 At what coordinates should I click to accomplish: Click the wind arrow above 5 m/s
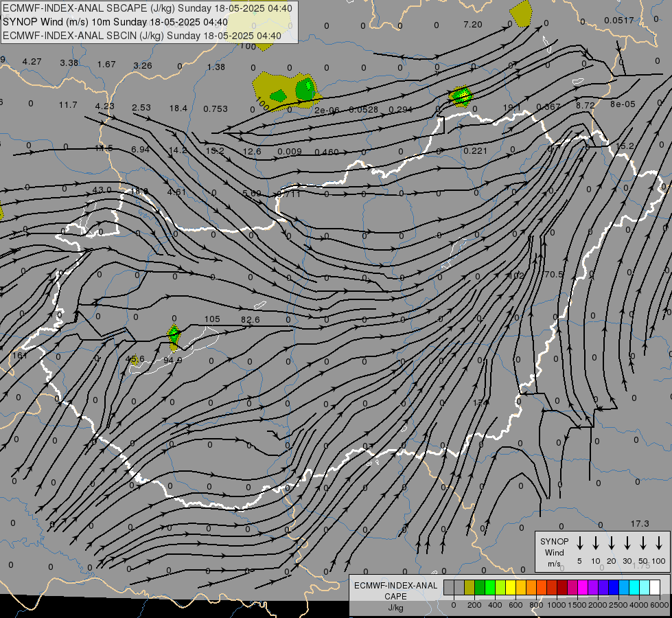[x=579, y=543]
